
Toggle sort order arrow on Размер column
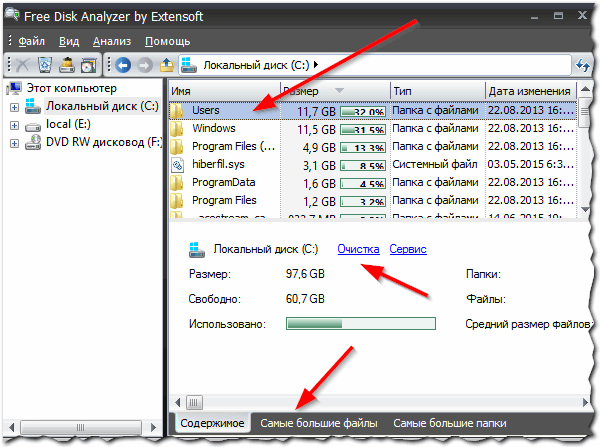pos(339,90)
